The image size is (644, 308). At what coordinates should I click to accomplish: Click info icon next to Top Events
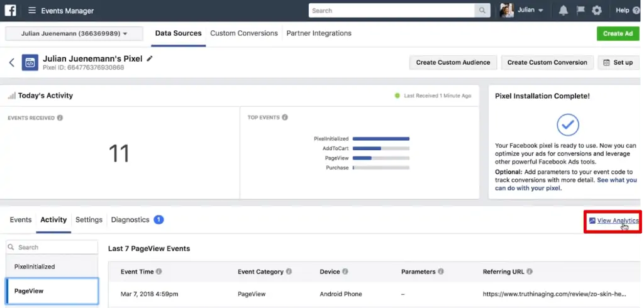[x=285, y=118]
